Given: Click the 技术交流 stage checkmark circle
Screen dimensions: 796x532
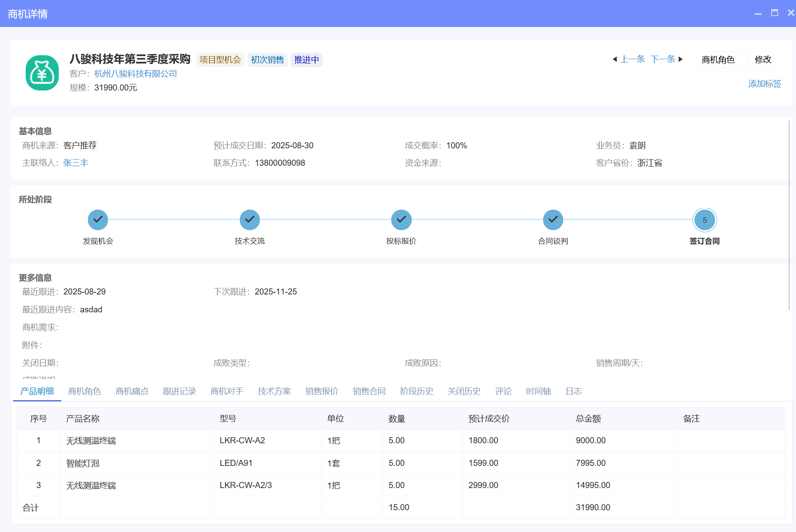Looking at the screenshot, I should (249, 220).
